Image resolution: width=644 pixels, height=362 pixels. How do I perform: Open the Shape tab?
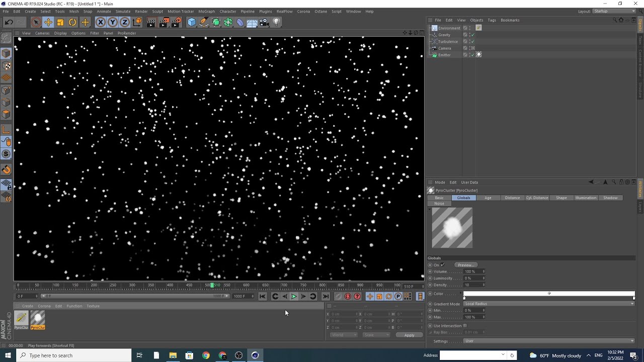click(x=561, y=198)
